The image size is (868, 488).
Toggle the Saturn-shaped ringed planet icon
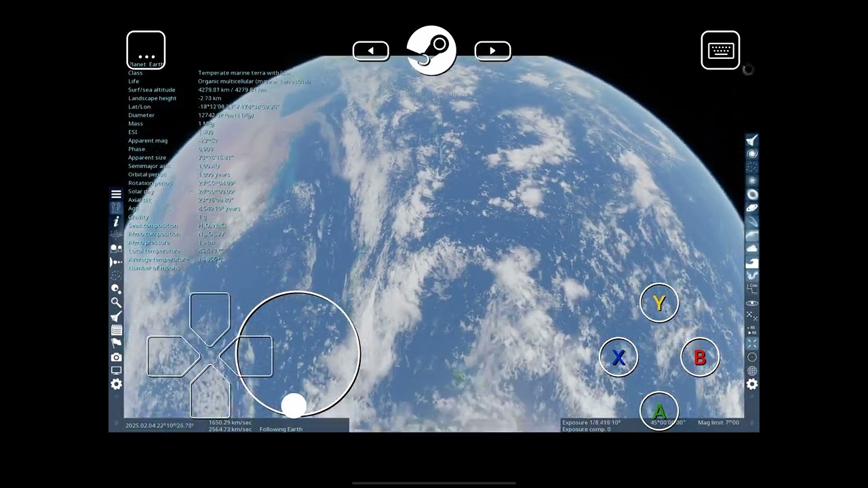click(752, 208)
